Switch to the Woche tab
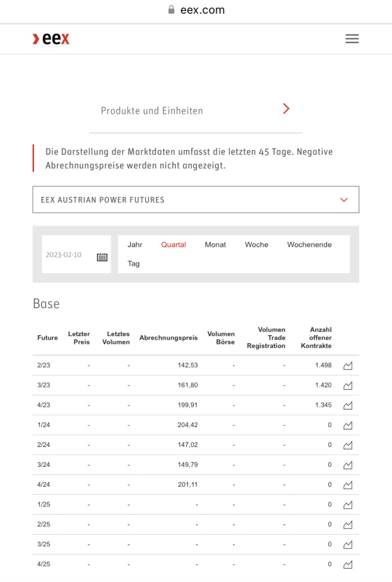The image size is (392, 582). [x=256, y=245]
